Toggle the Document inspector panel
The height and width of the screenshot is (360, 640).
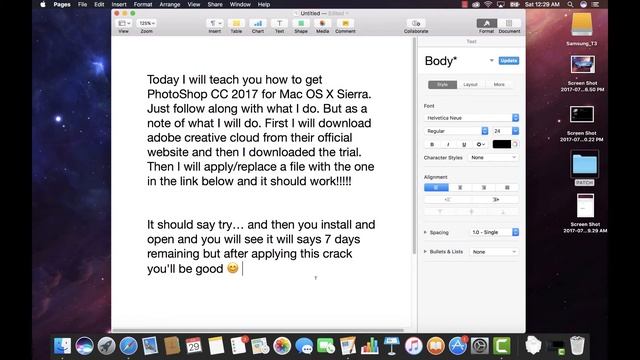click(x=509, y=24)
